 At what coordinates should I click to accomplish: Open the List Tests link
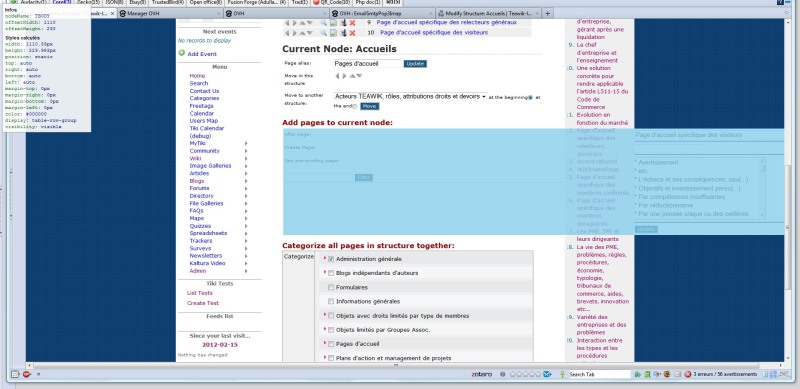coord(199,293)
